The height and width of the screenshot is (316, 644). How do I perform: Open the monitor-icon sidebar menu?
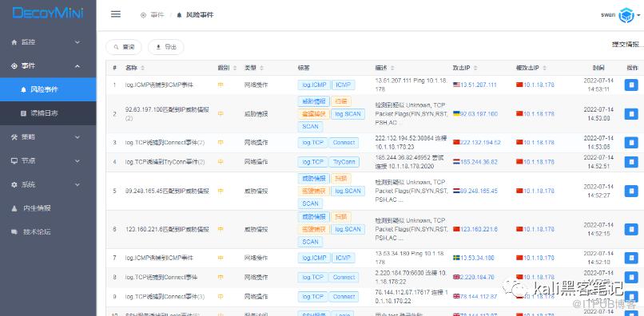(48, 161)
